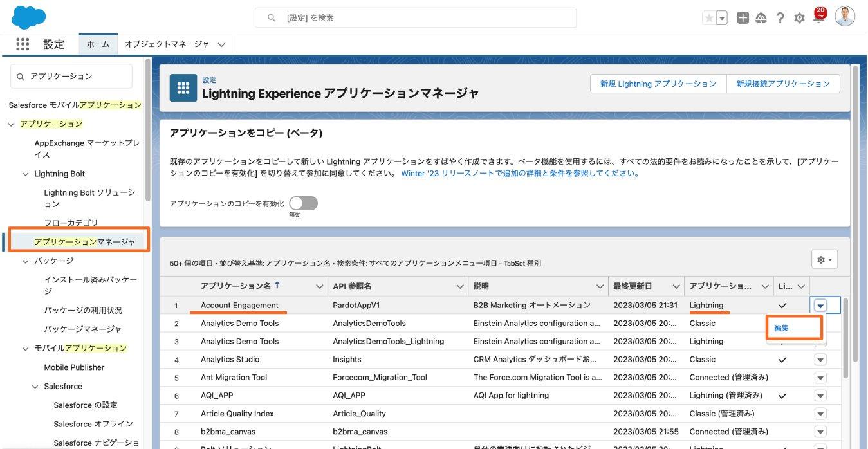Viewport: 868px width, 449px height.
Task: Open Salesforce モバイルアプリケーション in the sidebar
Action: [75, 105]
